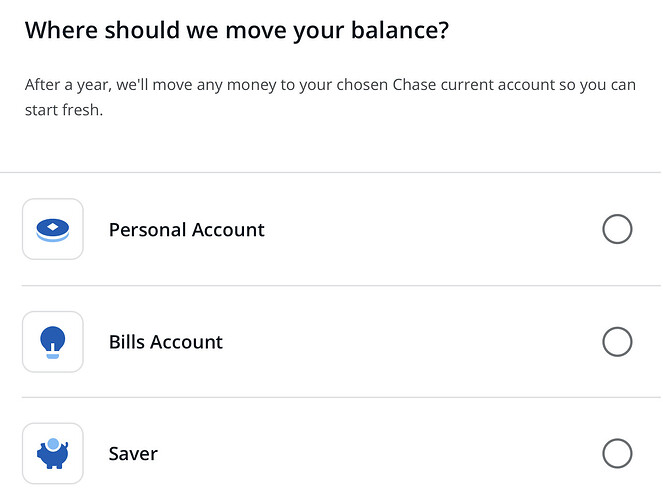The image size is (663, 500).
Task: Click empty row space right of "Saver" label
Action: 380,454
